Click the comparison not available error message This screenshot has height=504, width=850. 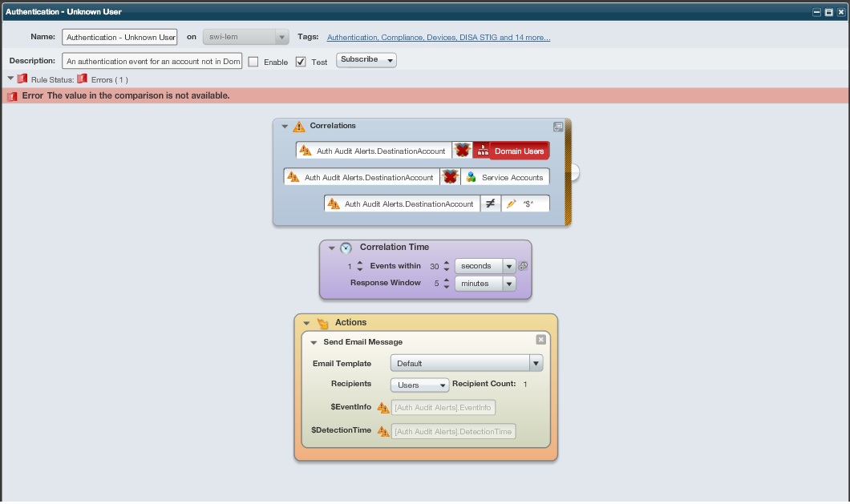[x=138, y=95]
